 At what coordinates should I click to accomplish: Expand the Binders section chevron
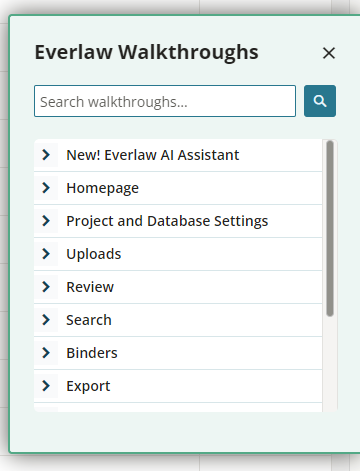46,353
